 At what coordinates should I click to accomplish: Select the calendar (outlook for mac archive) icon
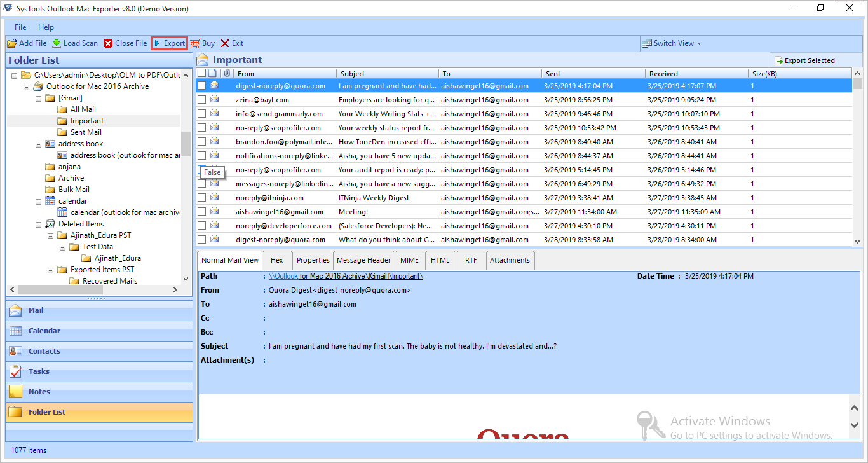tap(62, 212)
